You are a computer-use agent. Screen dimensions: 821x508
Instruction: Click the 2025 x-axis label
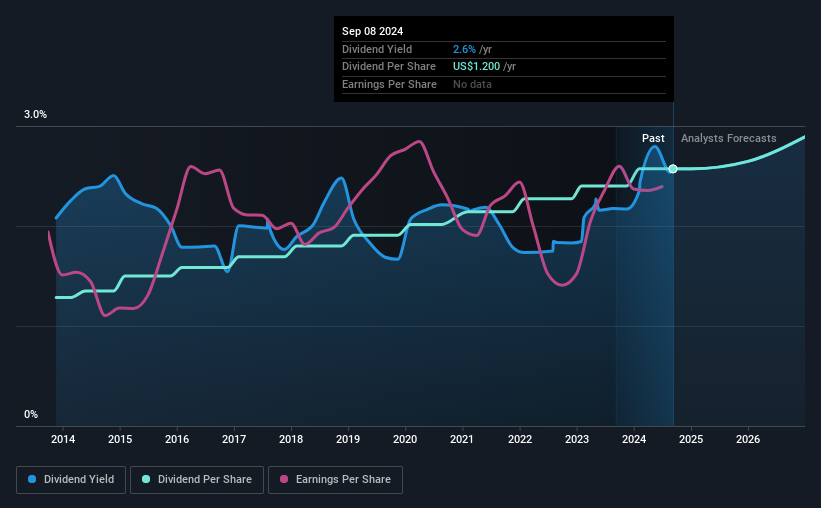coord(691,439)
